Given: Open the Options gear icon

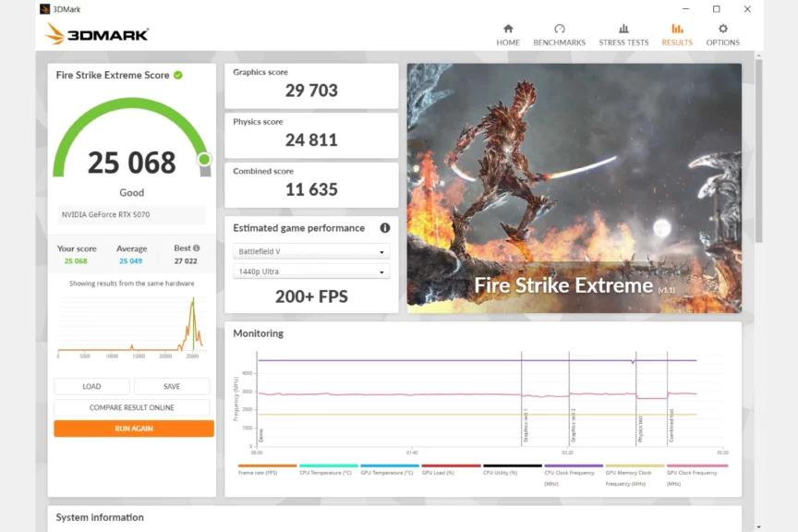Looking at the screenshot, I should (722, 30).
